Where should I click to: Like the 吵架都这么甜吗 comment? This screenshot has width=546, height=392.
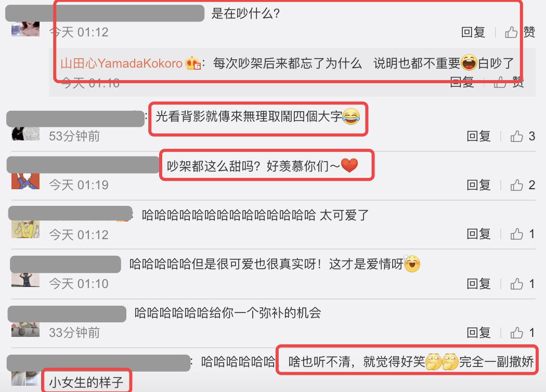[522, 185]
